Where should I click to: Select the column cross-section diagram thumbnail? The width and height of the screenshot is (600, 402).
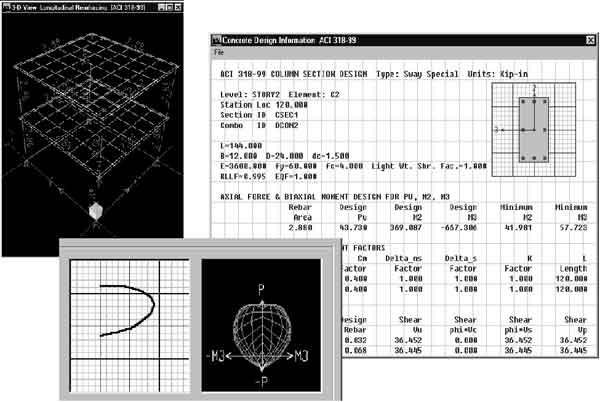(533, 130)
